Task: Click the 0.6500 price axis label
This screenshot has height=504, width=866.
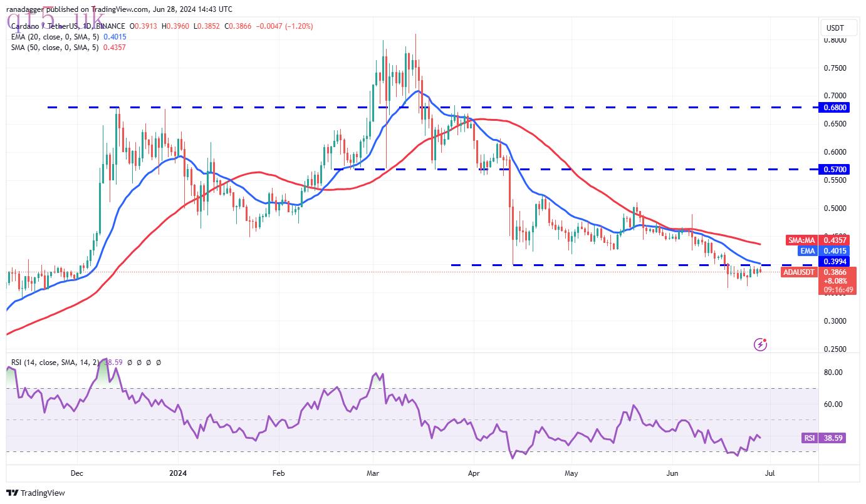Action: [x=835, y=124]
